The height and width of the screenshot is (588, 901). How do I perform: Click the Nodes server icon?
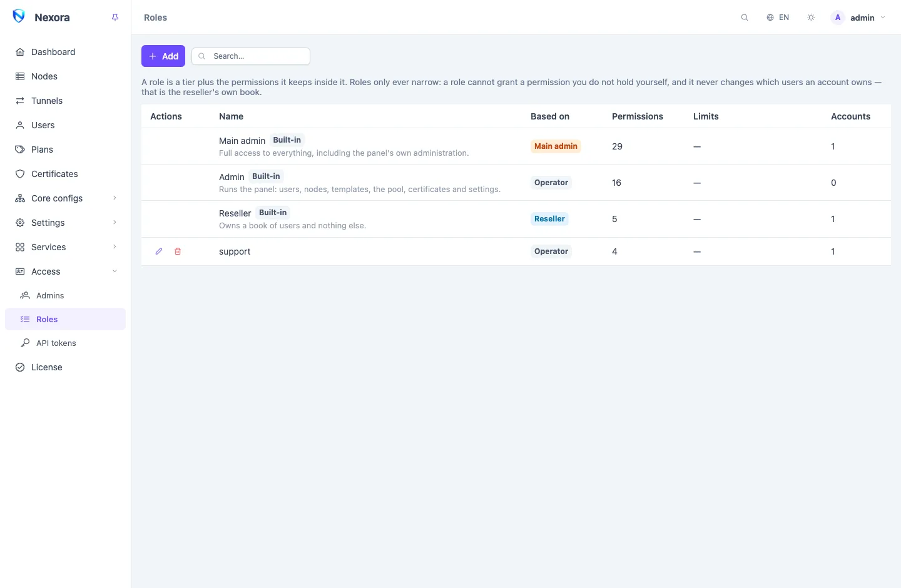tap(20, 76)
